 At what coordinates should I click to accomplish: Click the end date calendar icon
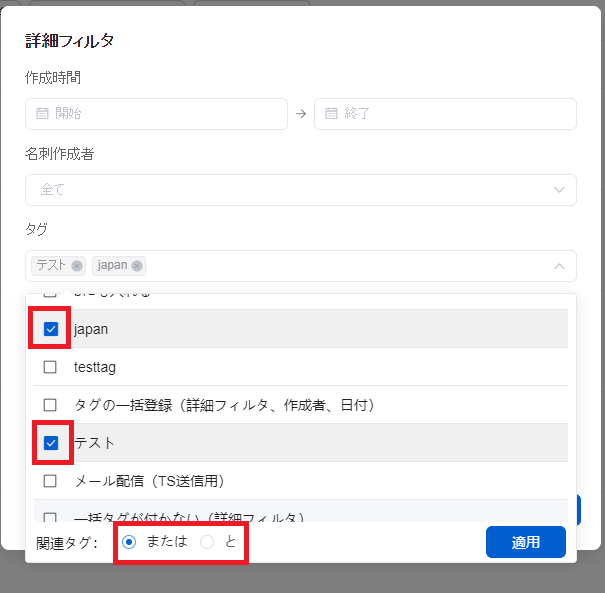(x=330, y=114)
